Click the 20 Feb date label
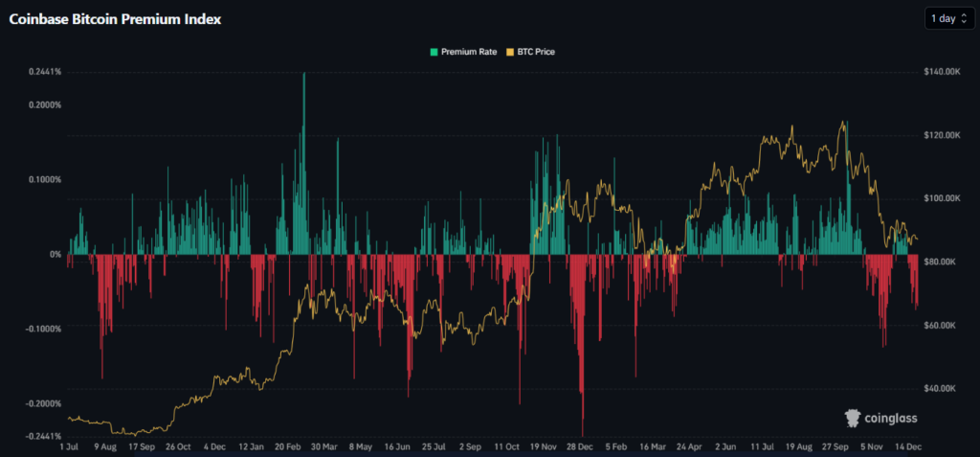 [288, 447]
